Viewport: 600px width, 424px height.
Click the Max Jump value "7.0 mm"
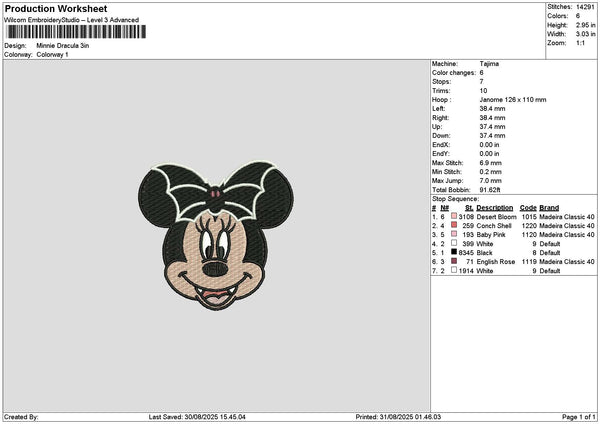coord(491,181)
